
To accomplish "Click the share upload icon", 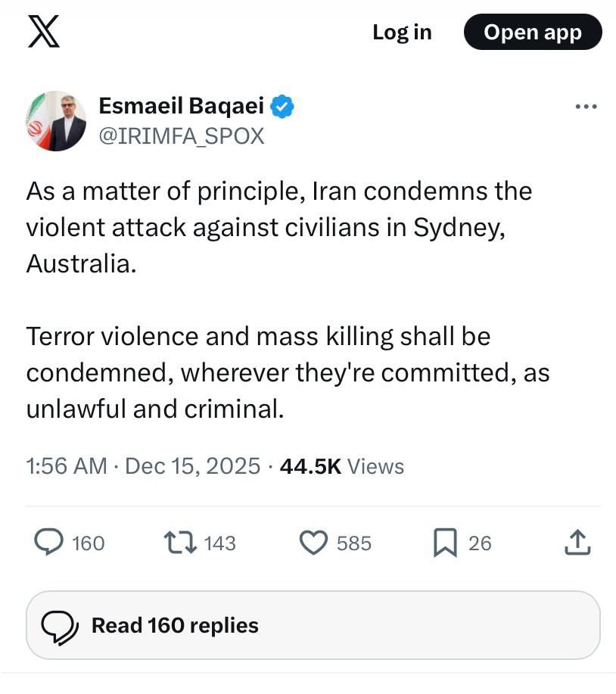I will pyautogui.click(x=577, y=543).
